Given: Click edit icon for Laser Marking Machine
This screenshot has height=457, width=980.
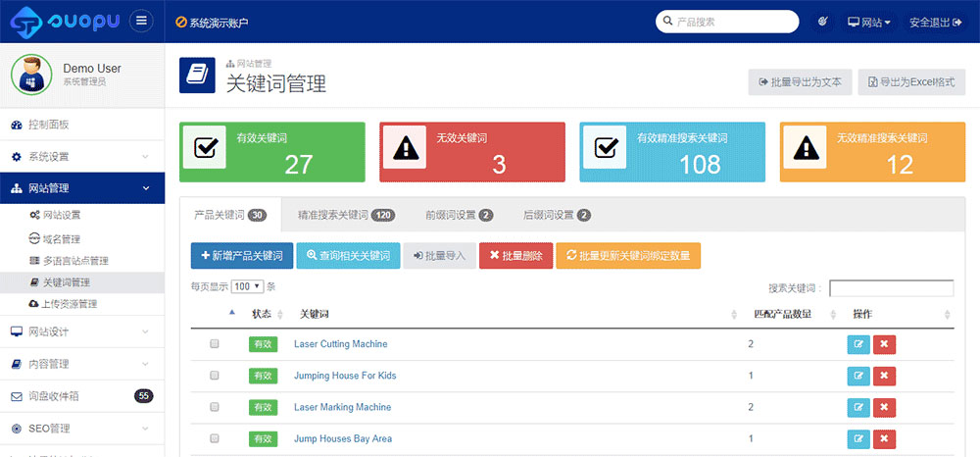Looking at the screenshot, I should click(857, 408).
